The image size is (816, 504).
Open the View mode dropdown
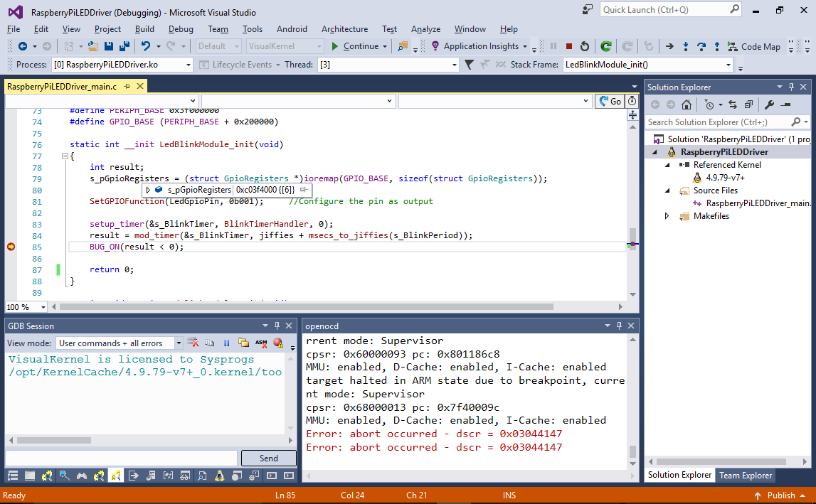[x=179, y=343]
